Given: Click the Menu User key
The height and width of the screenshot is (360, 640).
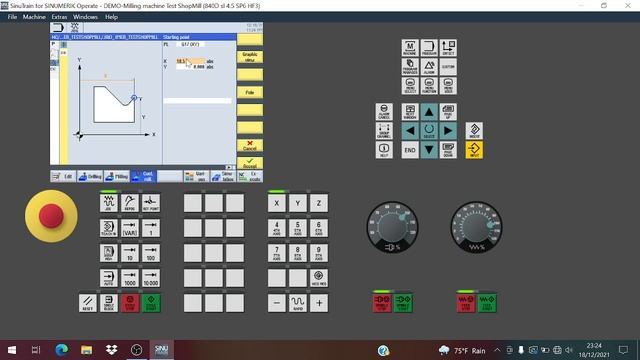Looking at the screenshot, I should pos(448,86).
